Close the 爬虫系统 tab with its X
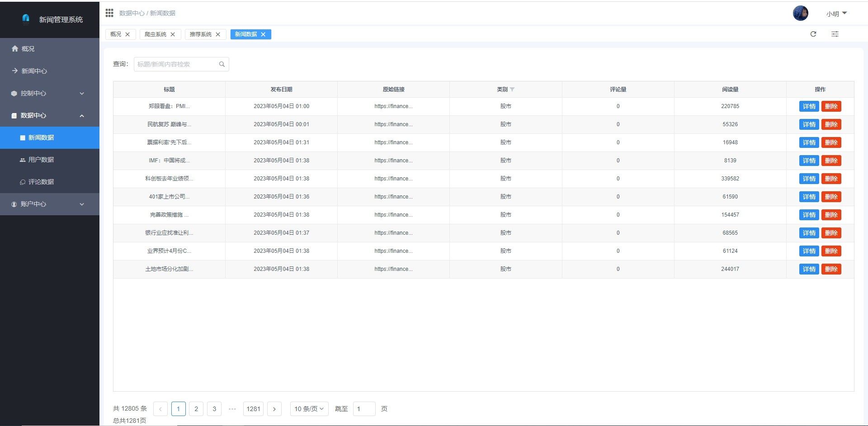This screenshot has height=426, width=868. pyautogui.click(x=173, y=34)
